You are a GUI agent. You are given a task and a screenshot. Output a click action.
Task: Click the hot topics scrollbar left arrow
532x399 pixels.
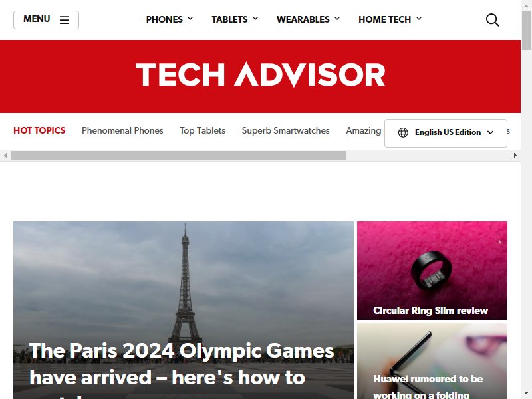click(x=5, y=156)
